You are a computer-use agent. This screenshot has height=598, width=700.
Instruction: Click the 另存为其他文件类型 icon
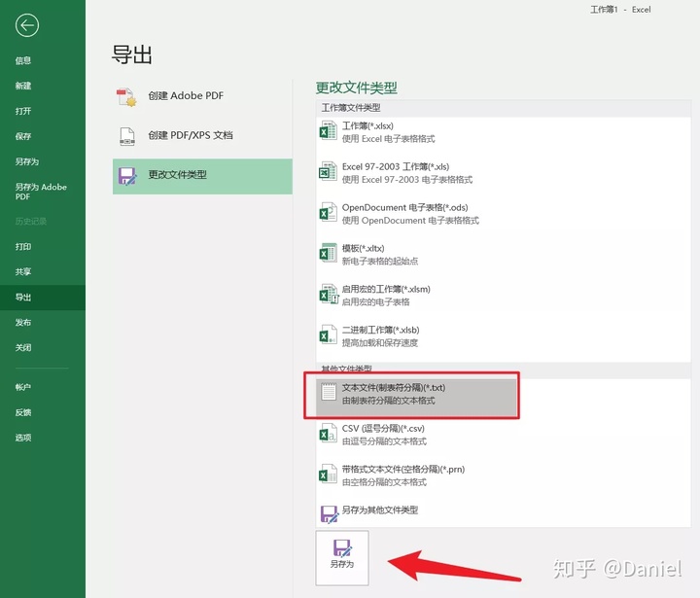(330, 513)
